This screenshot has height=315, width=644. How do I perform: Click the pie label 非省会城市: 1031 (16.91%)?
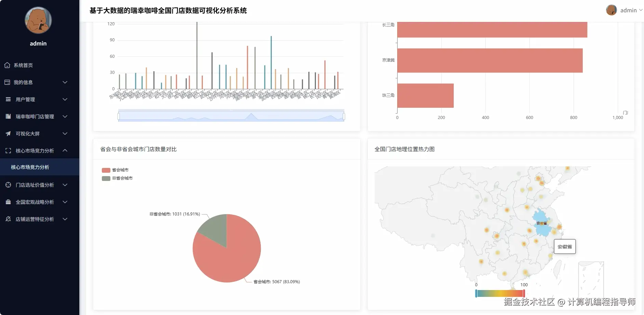click(175, 214)
